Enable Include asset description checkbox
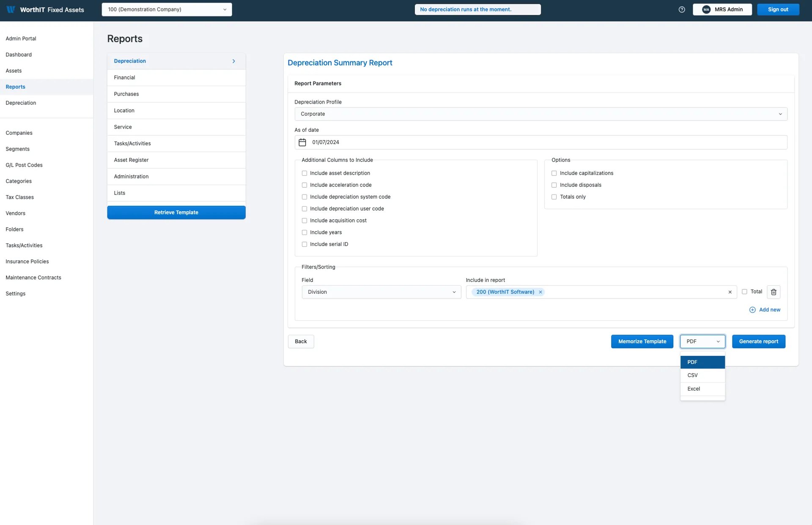 pyautogui.click(x=304, y=173)
